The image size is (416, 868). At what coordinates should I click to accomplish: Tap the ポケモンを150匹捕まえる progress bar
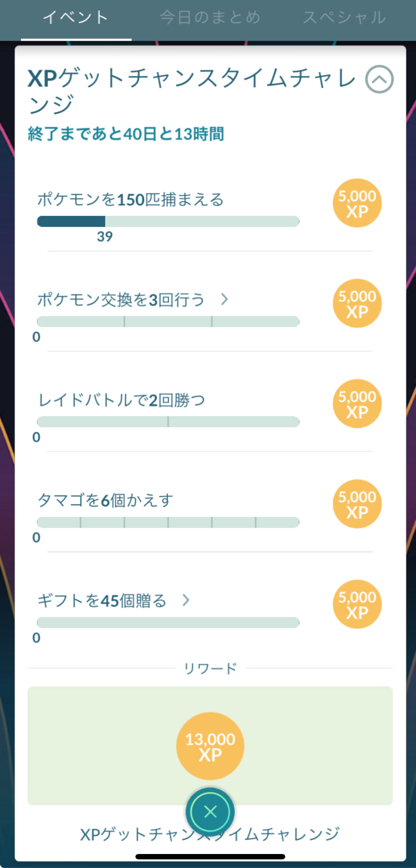pyautogui.click(x=168, y=221)
